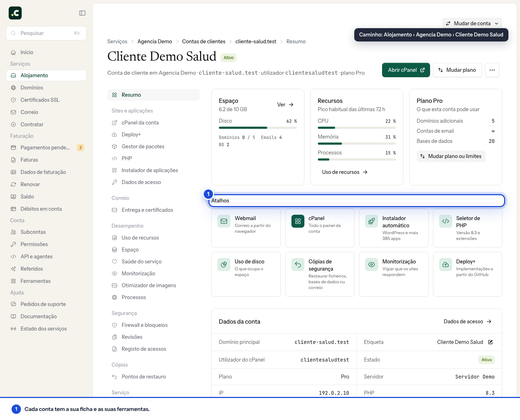Screen dimensions: 520x420
Task: Click the Memória usage progress bar
Action: tap(357, 144)
